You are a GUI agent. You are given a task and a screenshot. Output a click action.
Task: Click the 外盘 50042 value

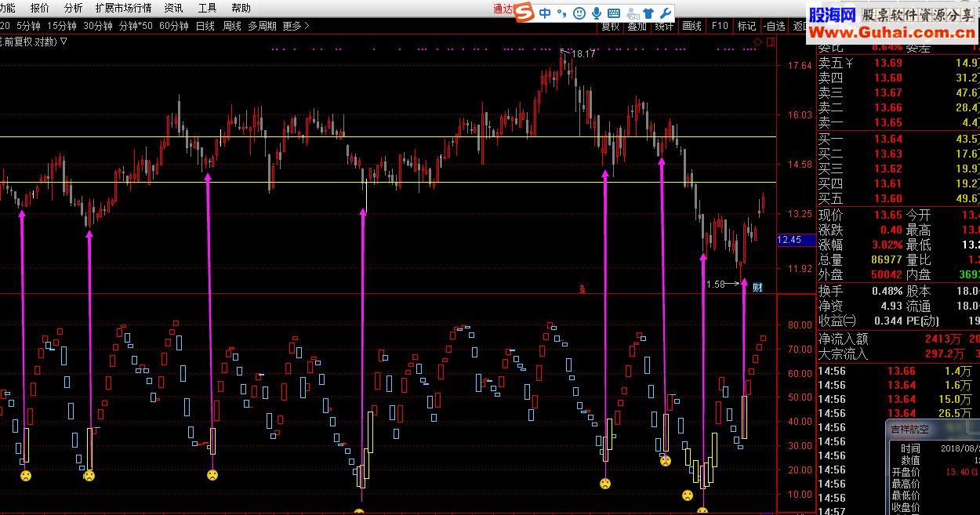(886, 274)
